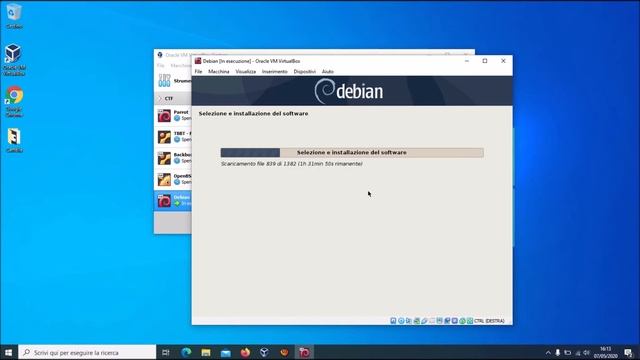Select TBBT VM in VirtualBox Manager
640x360 pixels.
point(173,137)
